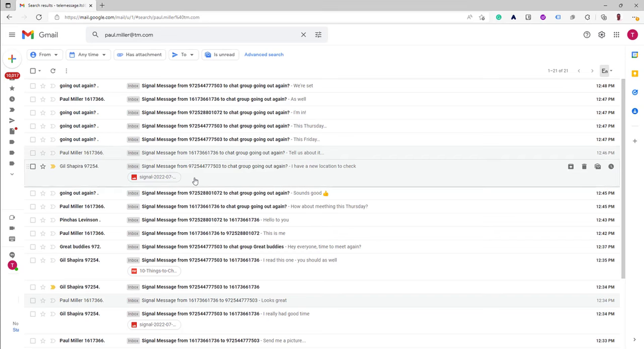Open the Compose button in the sidebar
This screenshot has width=644, height=349.
(12, 59)
